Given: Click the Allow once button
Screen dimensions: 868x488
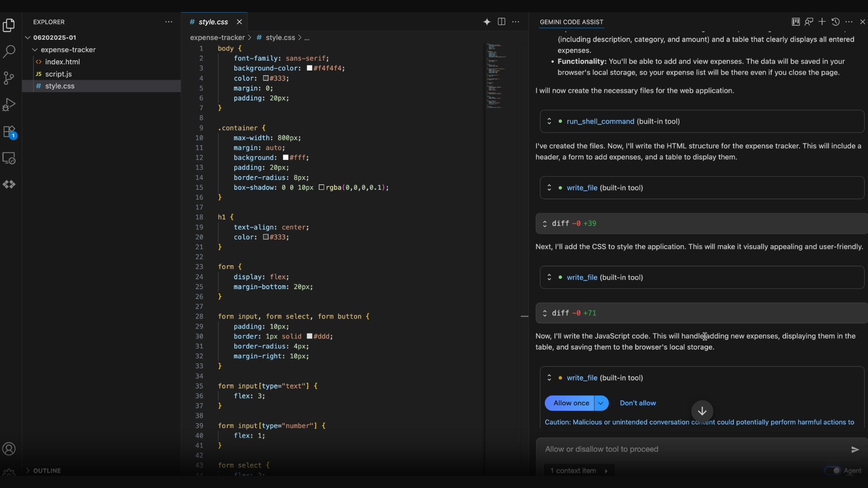Looking at the screenshot, I should pyautogui.click(x=571, y=403).
